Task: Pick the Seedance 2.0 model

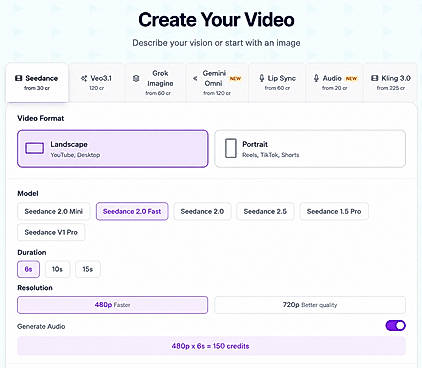Action: pos(202,211)
